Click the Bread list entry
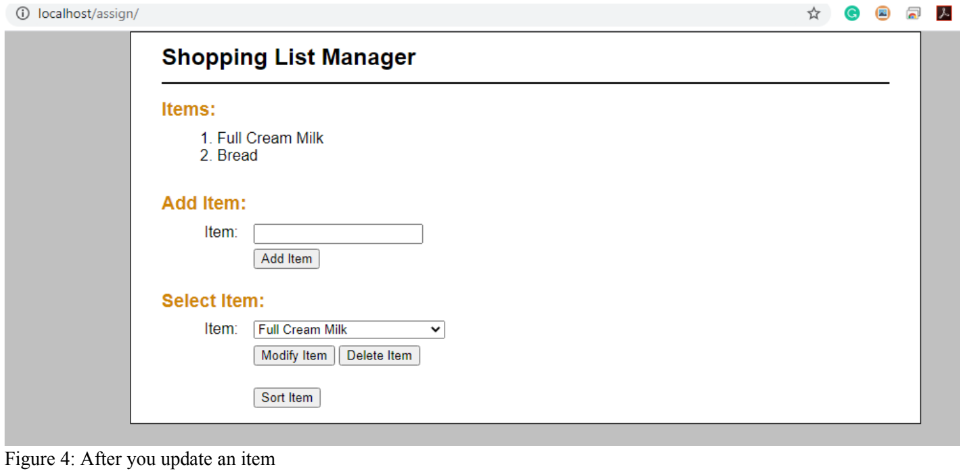This screenshot has height=471, width=960. tap(237, 156)
